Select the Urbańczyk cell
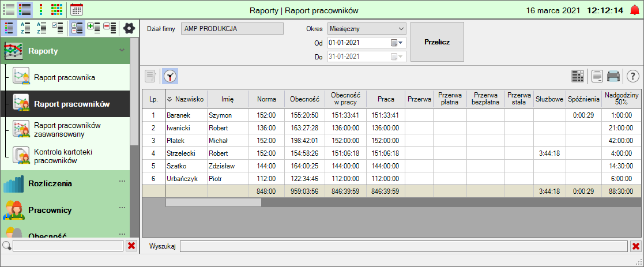Image resolution: width=644 pixels, height=267 pixels. (186, 179)
